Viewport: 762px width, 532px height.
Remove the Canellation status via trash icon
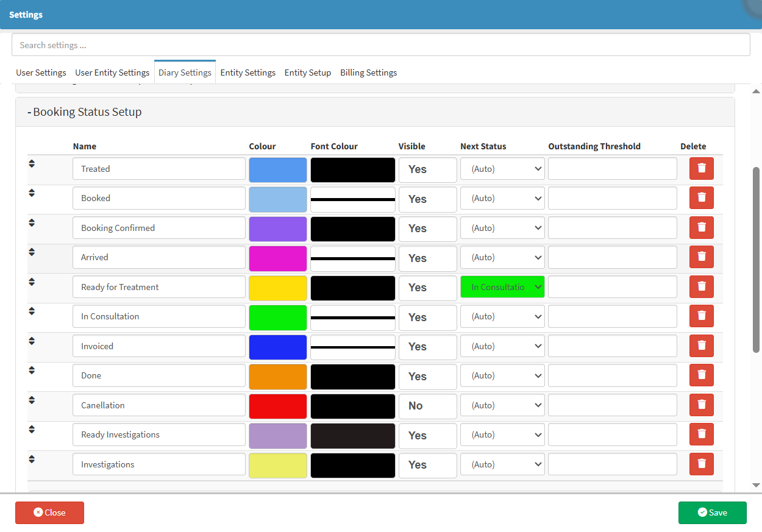pyautogui.click(x=701, y=405)
